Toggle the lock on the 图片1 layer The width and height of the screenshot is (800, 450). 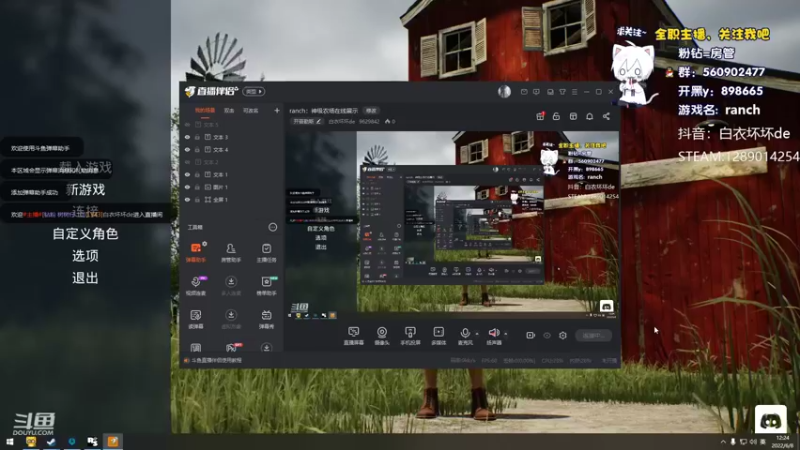[197, 187]
